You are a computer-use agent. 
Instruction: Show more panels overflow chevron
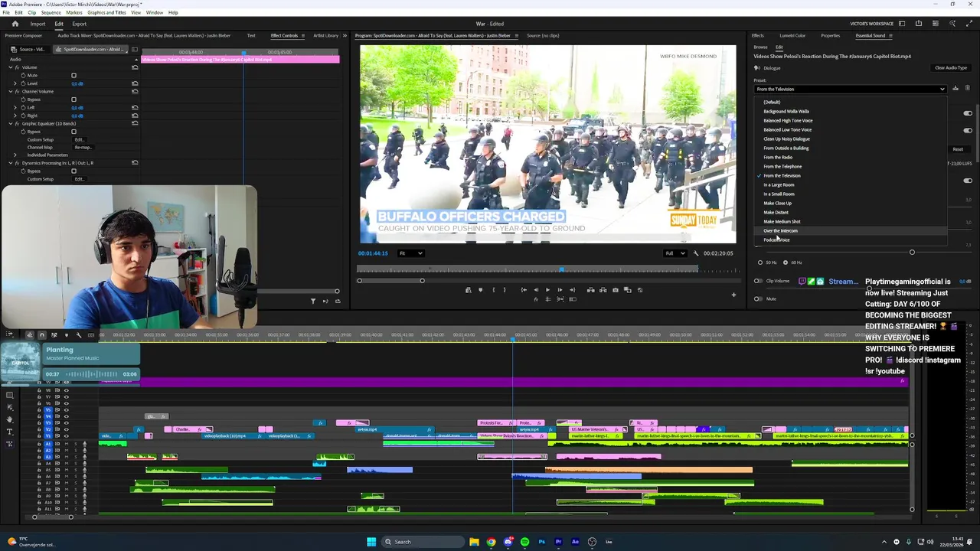pyautogui.click(x=345, y=35)
